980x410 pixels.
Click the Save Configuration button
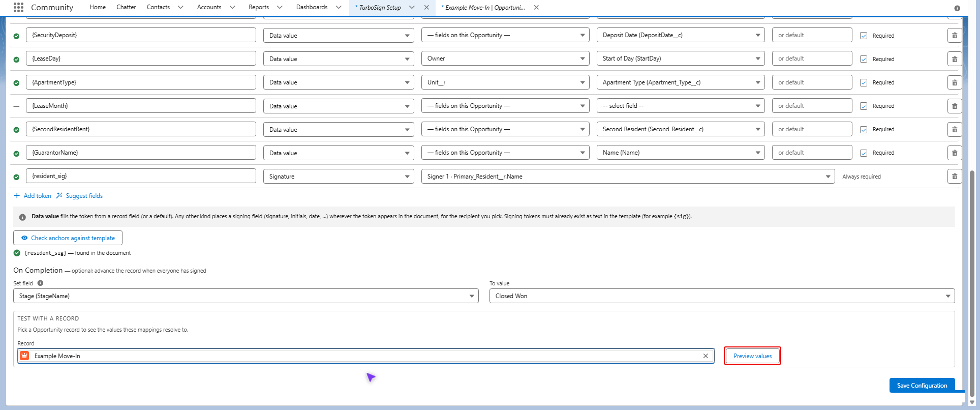coord(922,386)
